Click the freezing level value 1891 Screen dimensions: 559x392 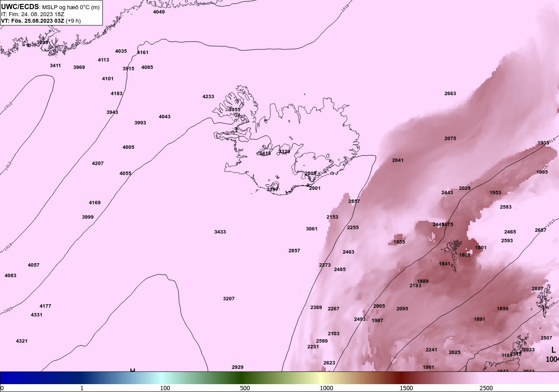pos(480,319)
